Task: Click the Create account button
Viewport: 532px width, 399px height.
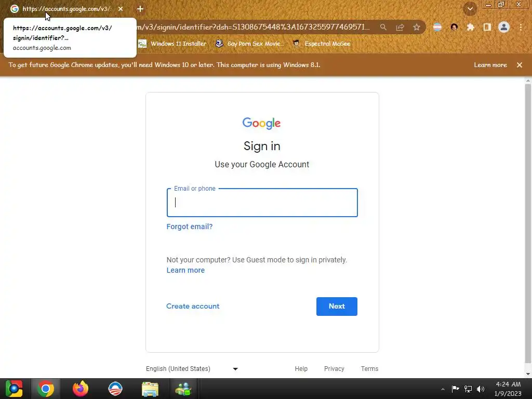Action: 193,306
